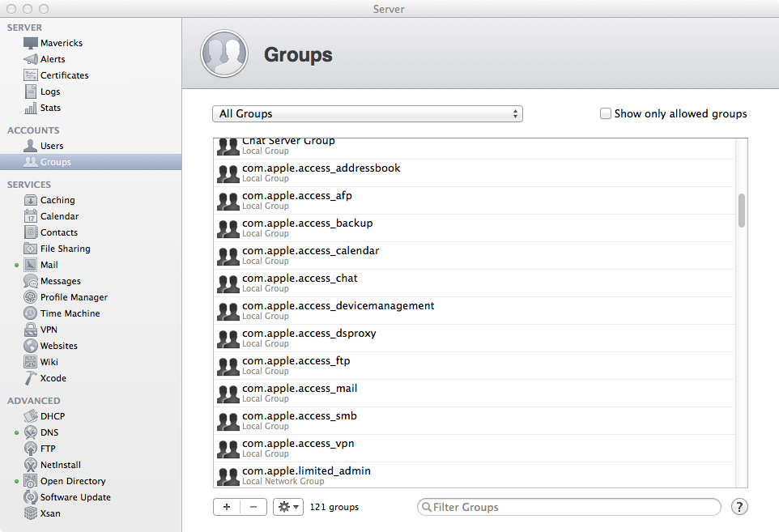Click the groups list scrollbar thumb
The width and height of the screenshot is (779, 532).
coord(742,211)
